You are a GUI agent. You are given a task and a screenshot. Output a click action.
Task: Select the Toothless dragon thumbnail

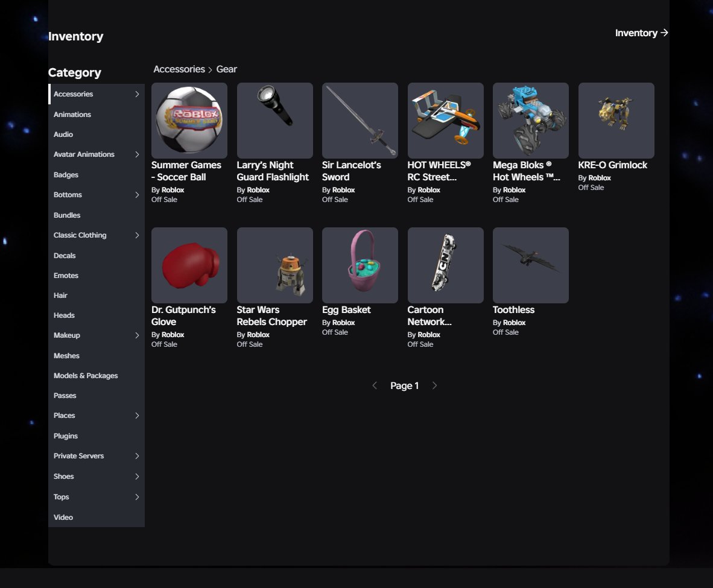pos(531,265)
